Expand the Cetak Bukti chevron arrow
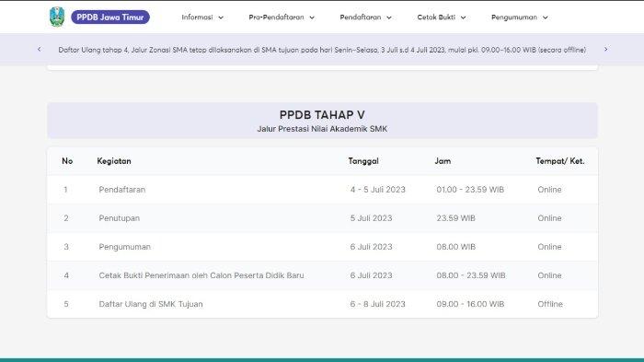Viewport: 644px width, 362px height. click(464, 18)
